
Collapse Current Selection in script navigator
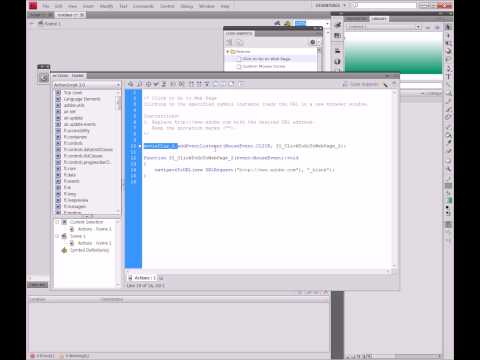click(x=57, y=222)
